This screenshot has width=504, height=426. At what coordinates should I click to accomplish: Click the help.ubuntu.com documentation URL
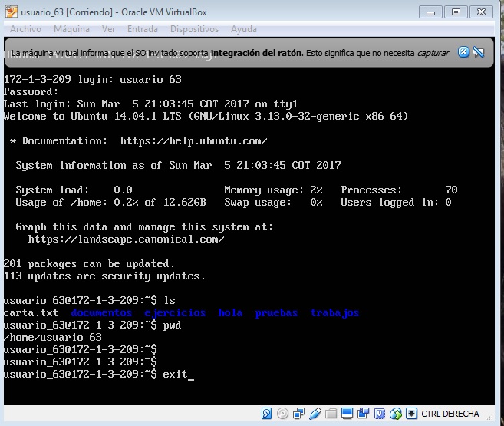(193, 140)
